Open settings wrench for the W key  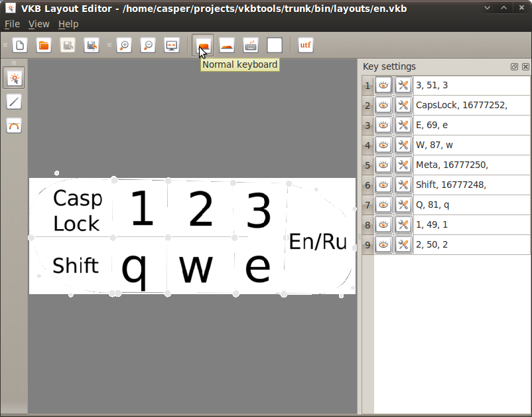(x=403, y=145)
